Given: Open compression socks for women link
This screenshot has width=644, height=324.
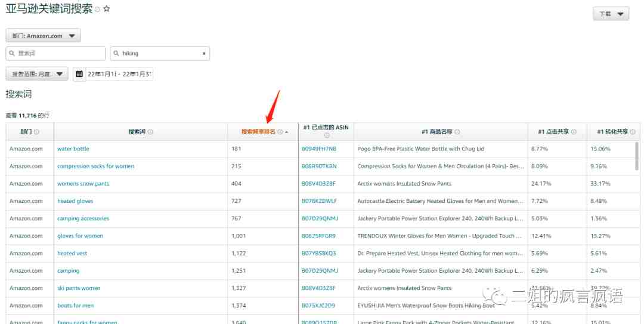Looking at the screenshot, I should point(95,166).
